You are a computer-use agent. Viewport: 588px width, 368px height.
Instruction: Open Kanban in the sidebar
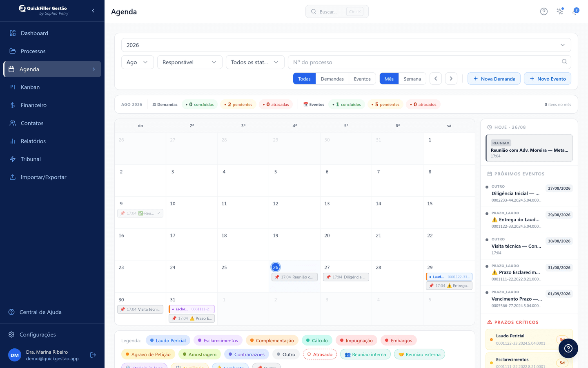[x=52, y=87]
